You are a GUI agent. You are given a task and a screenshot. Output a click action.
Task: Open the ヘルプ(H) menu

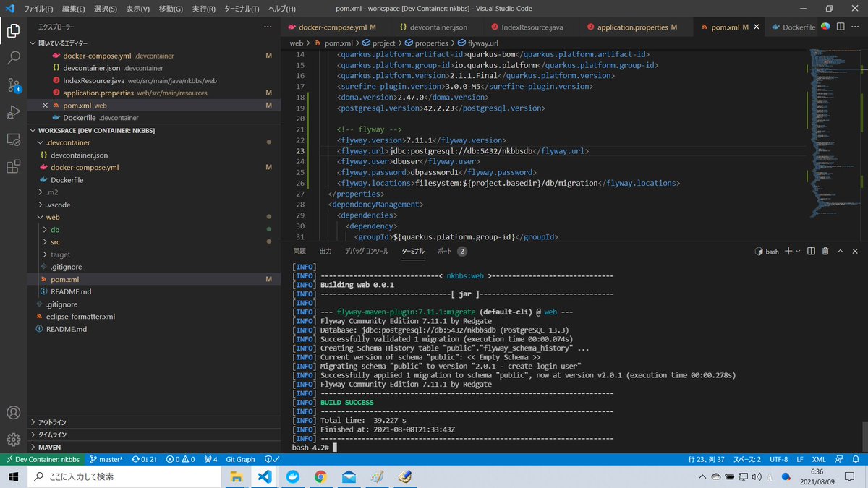click(x=280, y=9)
